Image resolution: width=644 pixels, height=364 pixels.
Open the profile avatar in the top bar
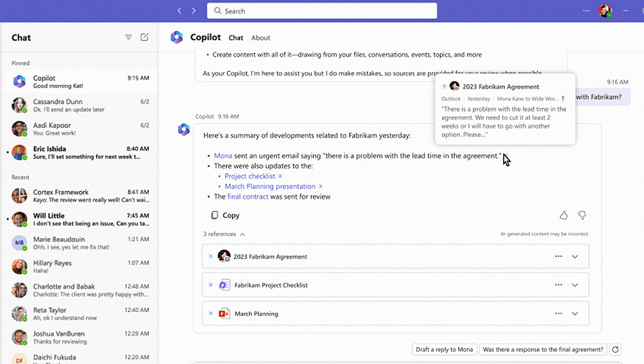coord(605,11)
